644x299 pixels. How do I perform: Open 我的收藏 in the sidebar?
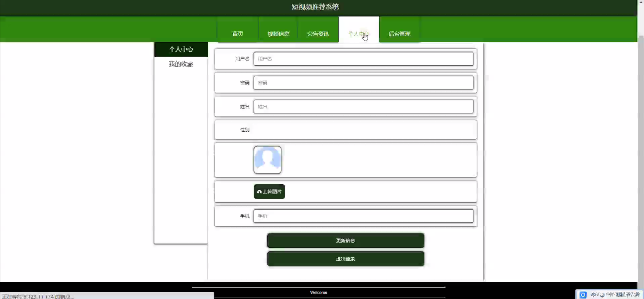[x=181, y=64]
